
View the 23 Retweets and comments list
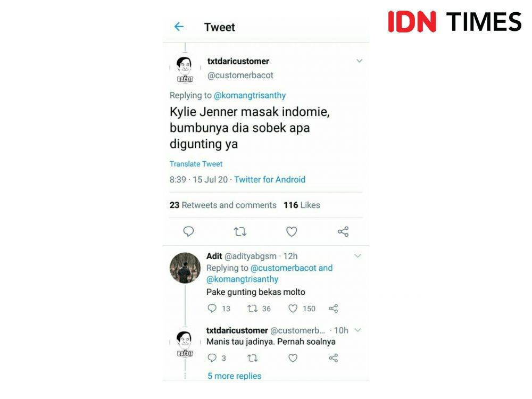pyautogui.click(x=223, y=205)
